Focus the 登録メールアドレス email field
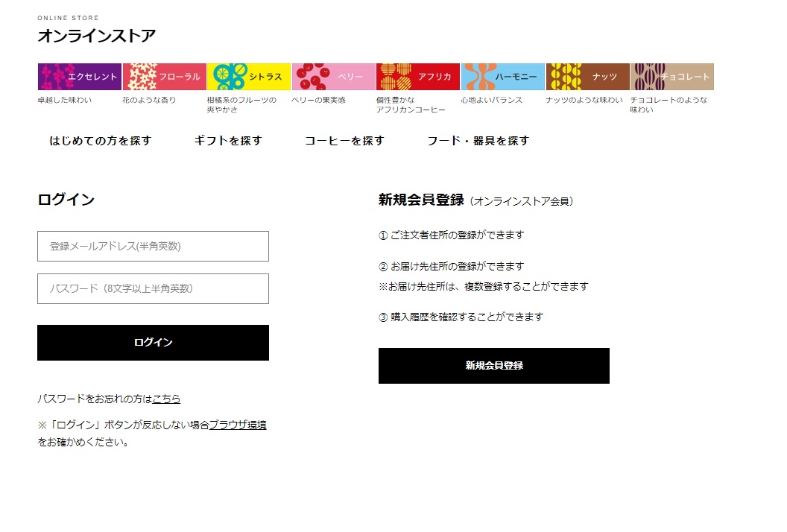 [x=153, y=247]
